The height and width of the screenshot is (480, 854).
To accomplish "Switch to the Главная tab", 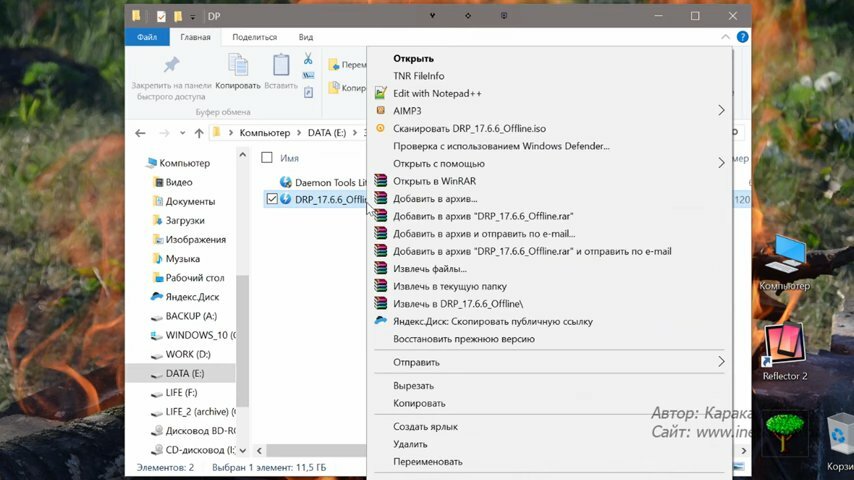I will 196,37.
